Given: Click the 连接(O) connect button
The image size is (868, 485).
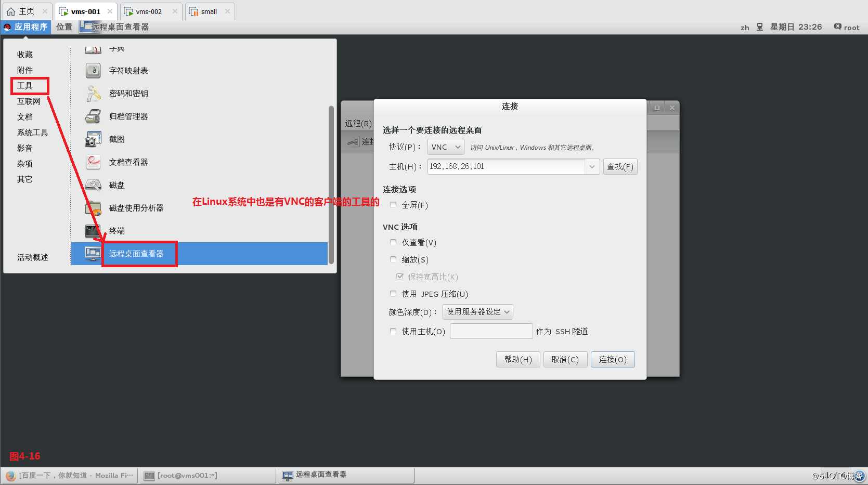Looking at the screenshot, I should click(x=613, y=359).
